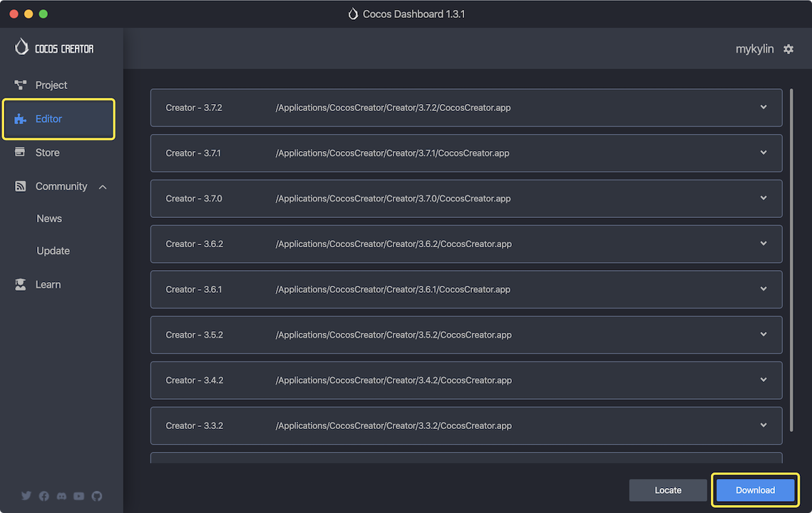Screen dimensions: 812x513
Task: Click the Download button
Action: point(754,490)
